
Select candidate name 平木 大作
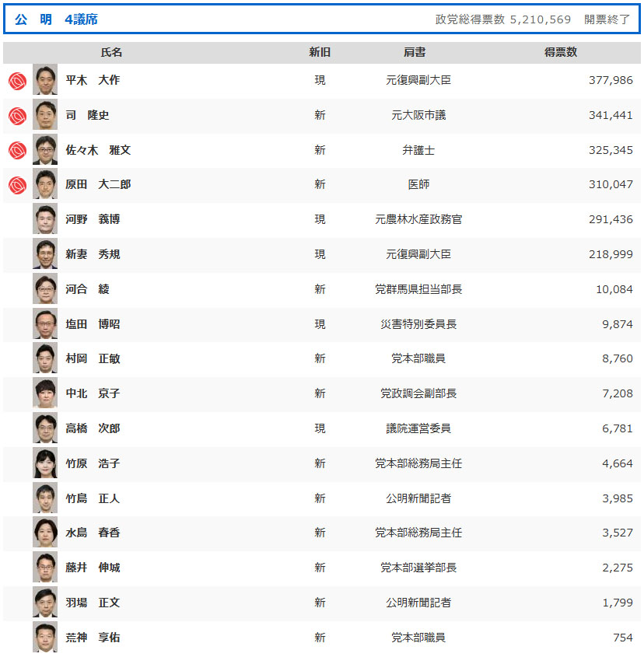[93, 80]
